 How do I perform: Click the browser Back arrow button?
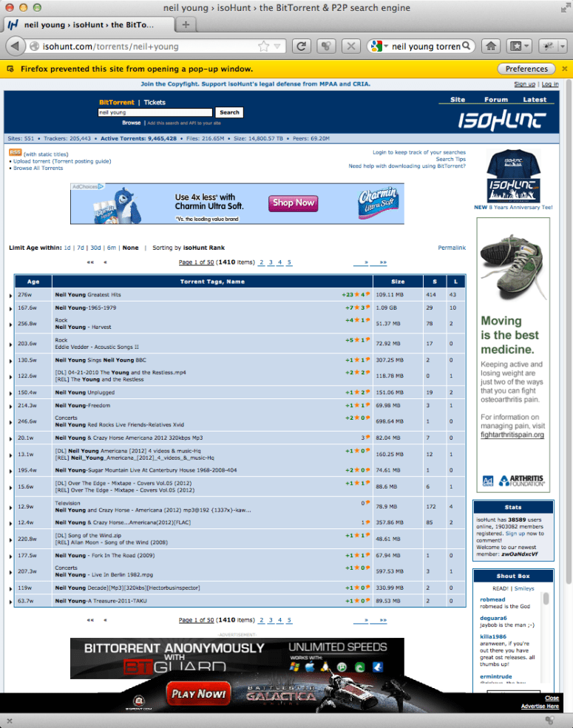[x=13, y=47]
